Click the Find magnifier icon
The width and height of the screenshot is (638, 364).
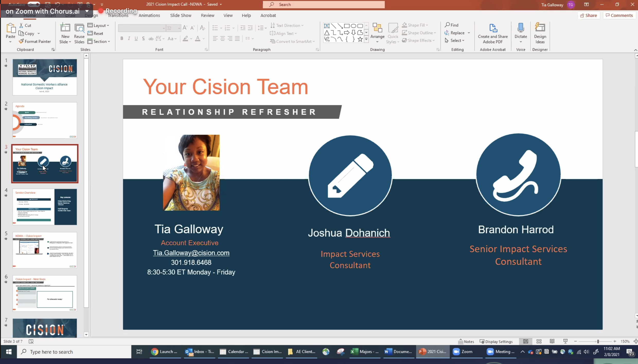tap(447, 25)
